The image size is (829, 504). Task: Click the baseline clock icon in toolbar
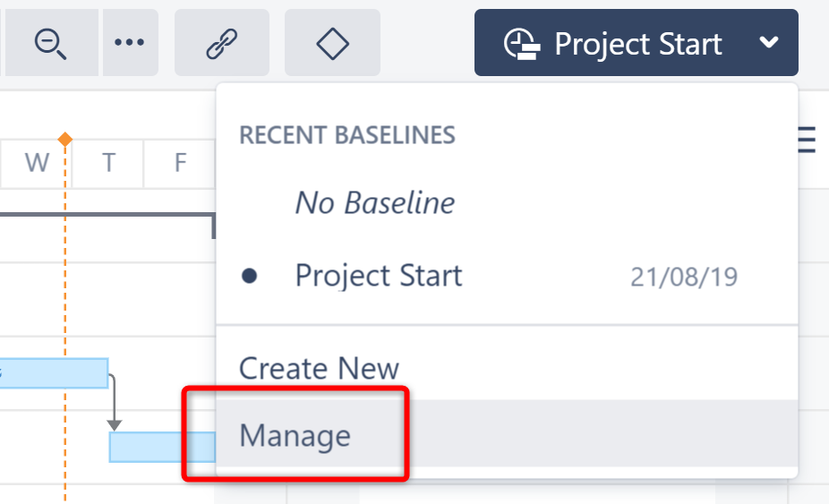(521, 44)
